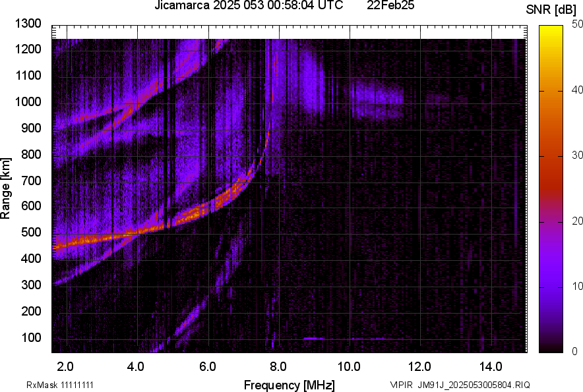Image resolution: width=583 pixels, height=392 pixels.
Task: Click the colorbar tick label '10'
Action: coord(577,286)
